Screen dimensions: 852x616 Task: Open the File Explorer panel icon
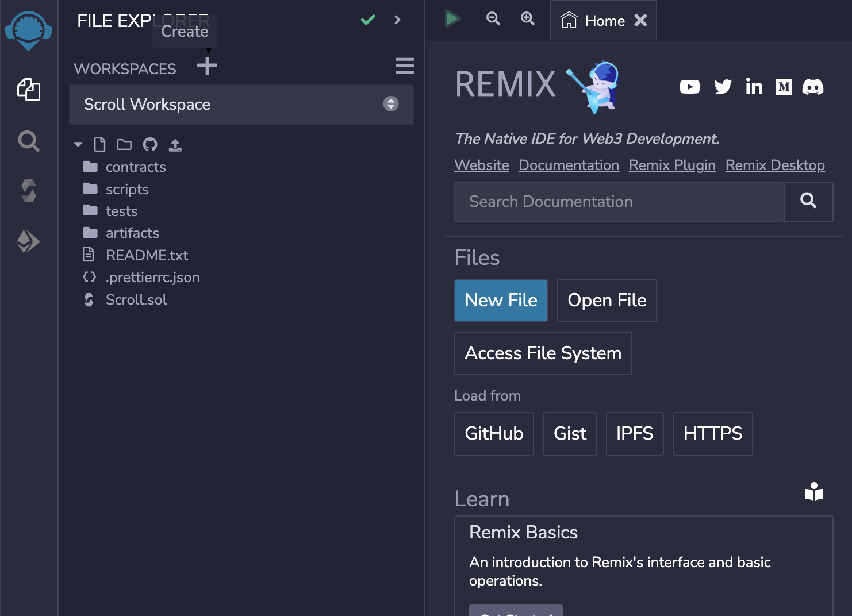[x=28, y=90]
